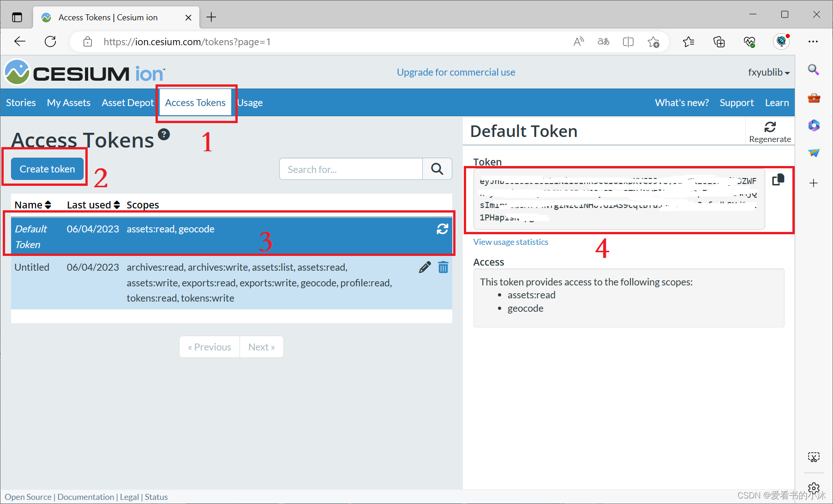This screenshot has height=504, width=833.
Task: Take a screenshot from sidebar icon
Action: (814, 457)
